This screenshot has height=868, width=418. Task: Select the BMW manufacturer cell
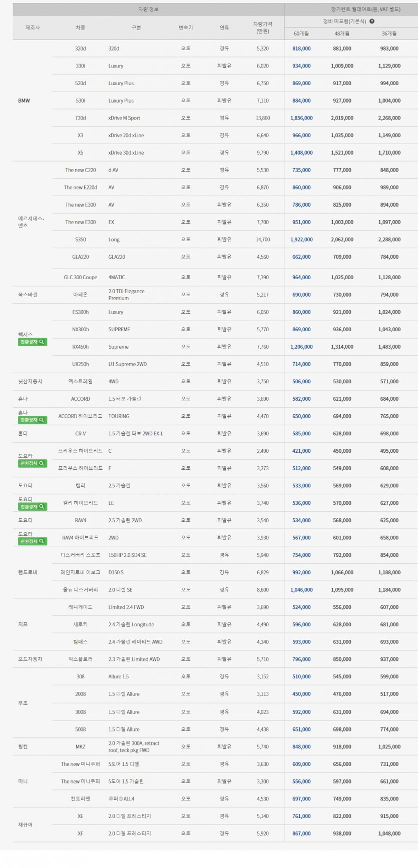click(24, 101)
